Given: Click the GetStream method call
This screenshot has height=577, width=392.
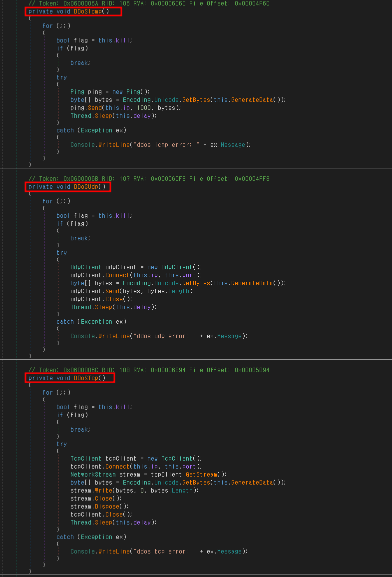Looking at the screenshot, I should 202,475.
